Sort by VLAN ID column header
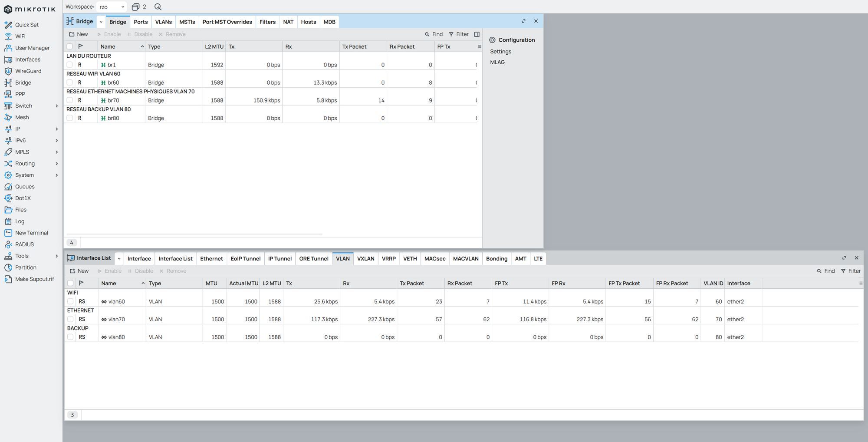Screen dimensions: 868x442 pos(713,284)
